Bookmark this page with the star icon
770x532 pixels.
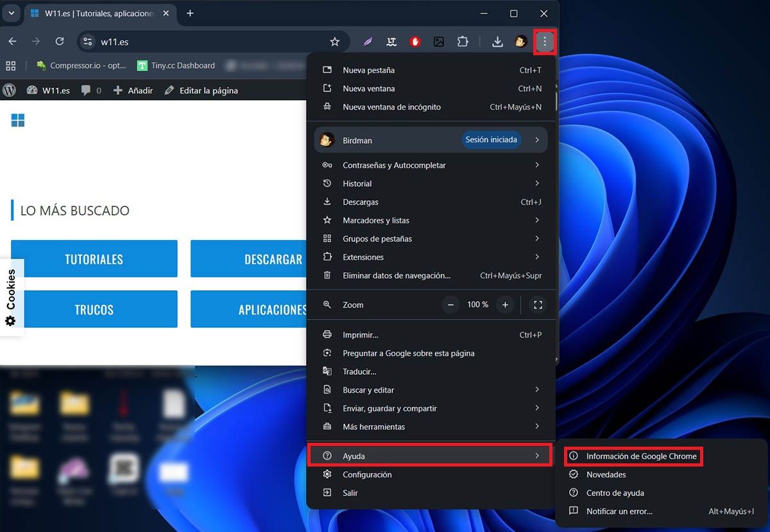334,42
